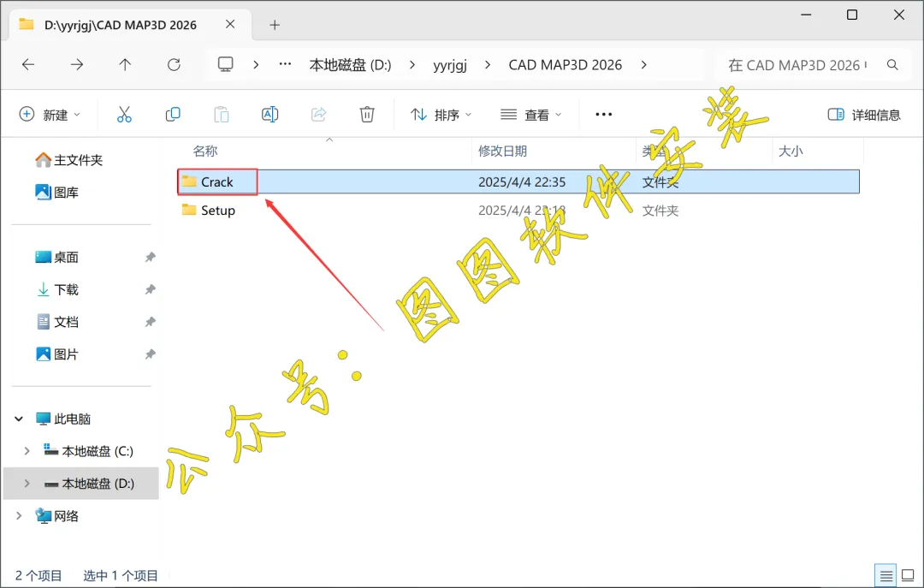Click CAD MAP3D 2026 breadcrumb
Screen dimensions: 924x588
[566, 65]
